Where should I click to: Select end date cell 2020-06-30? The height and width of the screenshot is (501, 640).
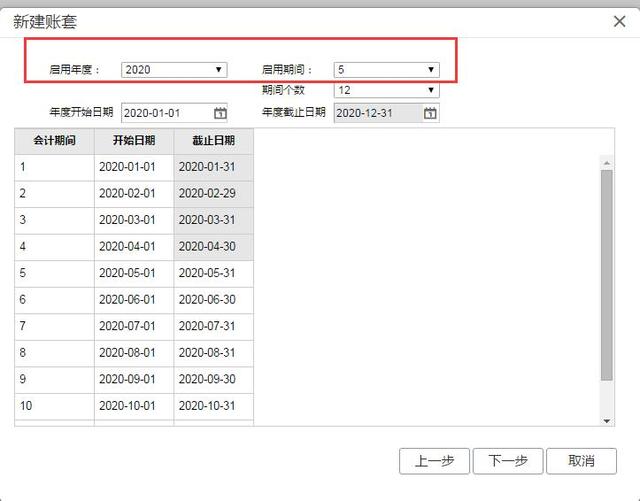click(x=213, y=300)
